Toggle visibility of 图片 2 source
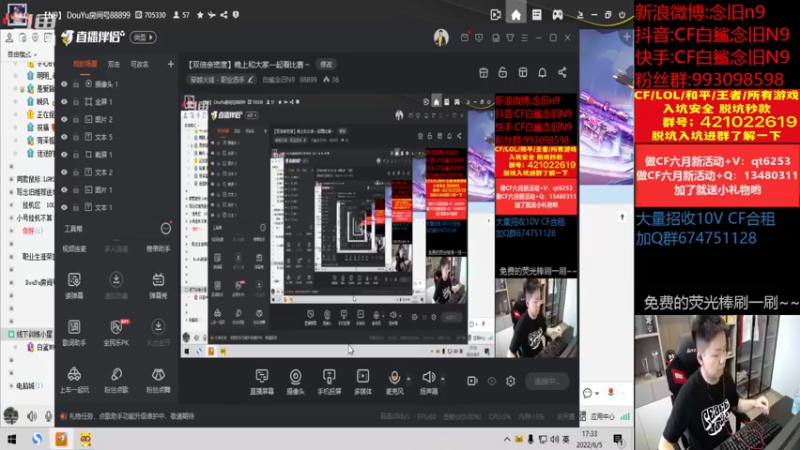 pos(64,119)
